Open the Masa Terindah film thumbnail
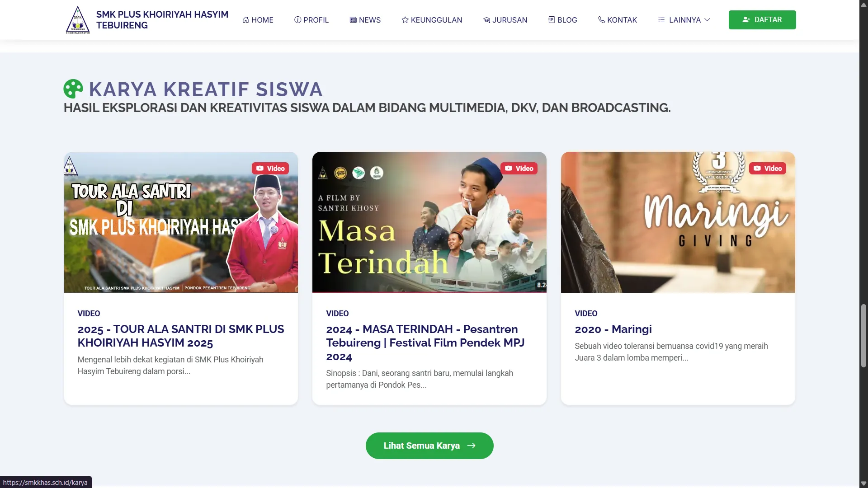 429,222
